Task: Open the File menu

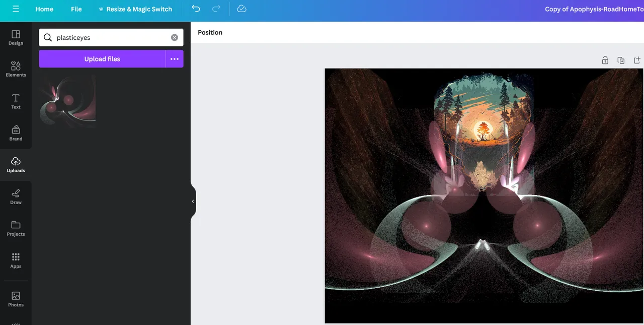Action: pyautogui.click(x=76, y=9)
